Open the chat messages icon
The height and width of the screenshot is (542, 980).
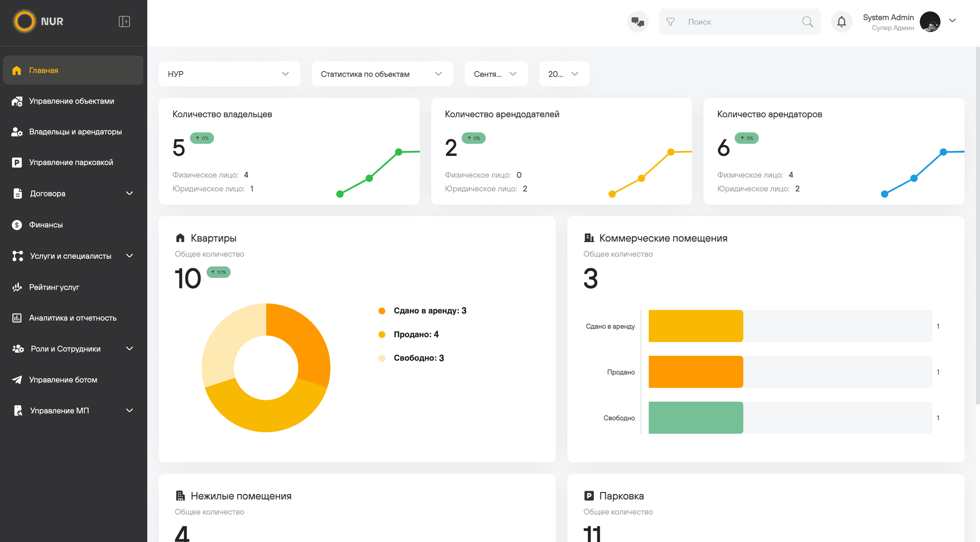pyautogui.click(x=638, y=22)
